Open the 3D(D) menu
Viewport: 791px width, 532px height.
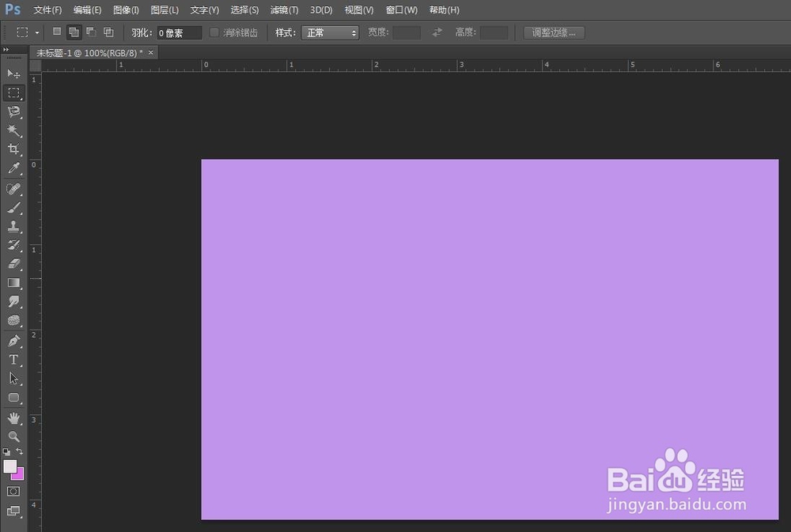pos(321,10)
